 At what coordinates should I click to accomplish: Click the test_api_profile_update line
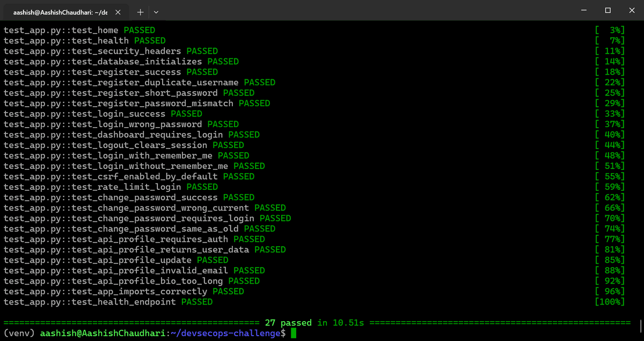point(116,260)
